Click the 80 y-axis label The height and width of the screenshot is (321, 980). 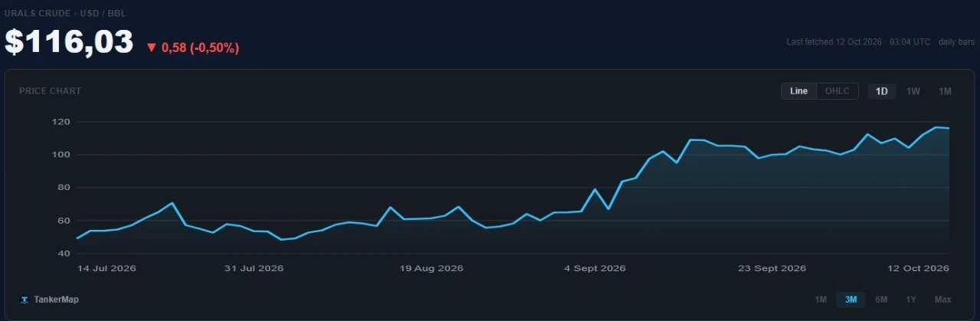click(64, 188)
